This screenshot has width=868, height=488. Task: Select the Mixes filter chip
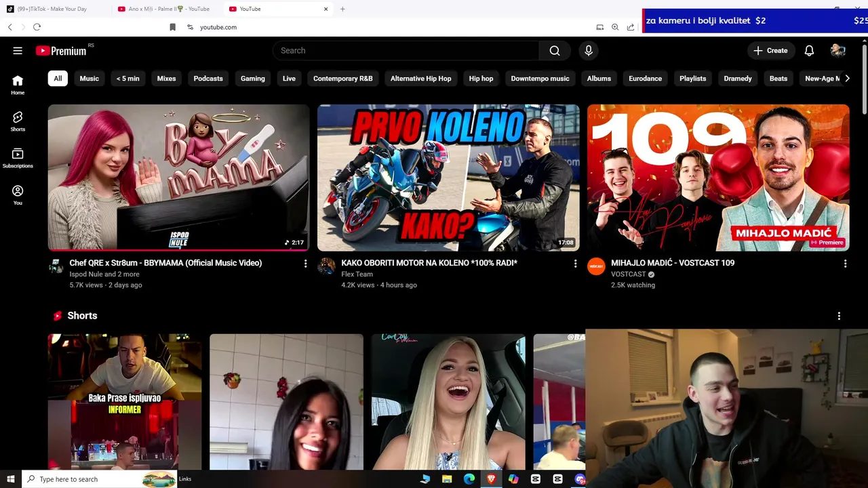[x=166, y=79]
